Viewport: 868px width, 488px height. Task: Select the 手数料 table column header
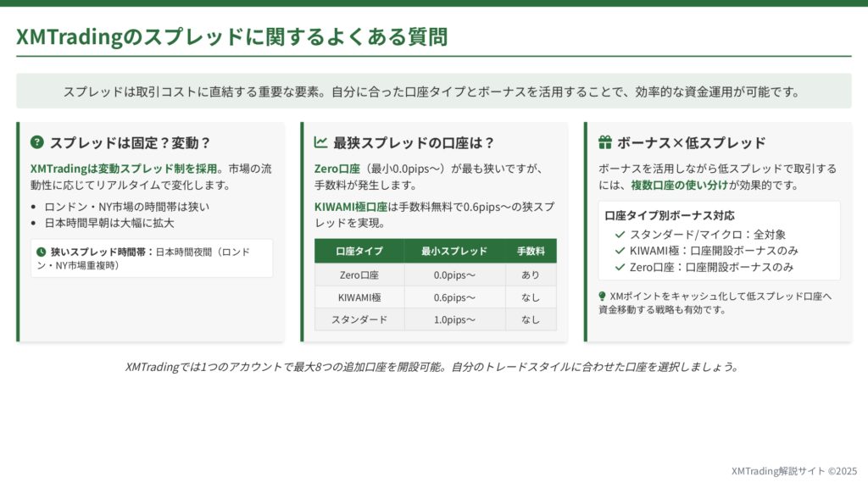click(531, 252)
